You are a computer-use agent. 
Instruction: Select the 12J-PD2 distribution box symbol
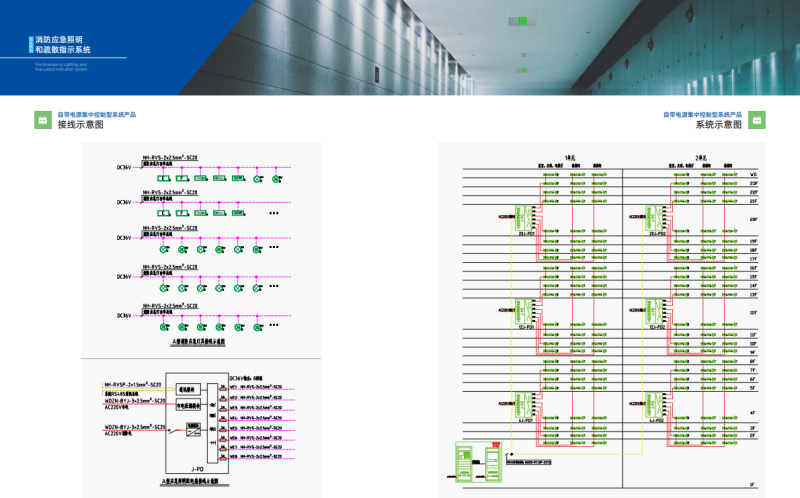656,311
